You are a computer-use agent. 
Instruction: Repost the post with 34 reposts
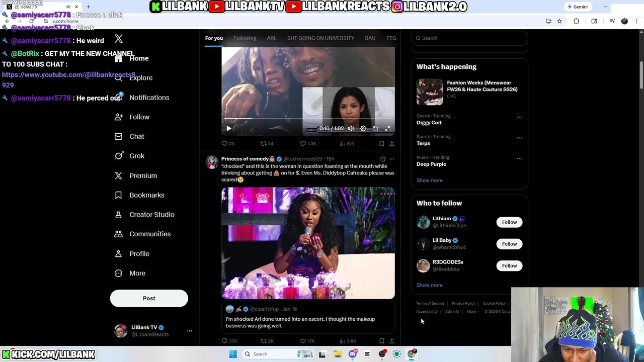coord(267,144)
